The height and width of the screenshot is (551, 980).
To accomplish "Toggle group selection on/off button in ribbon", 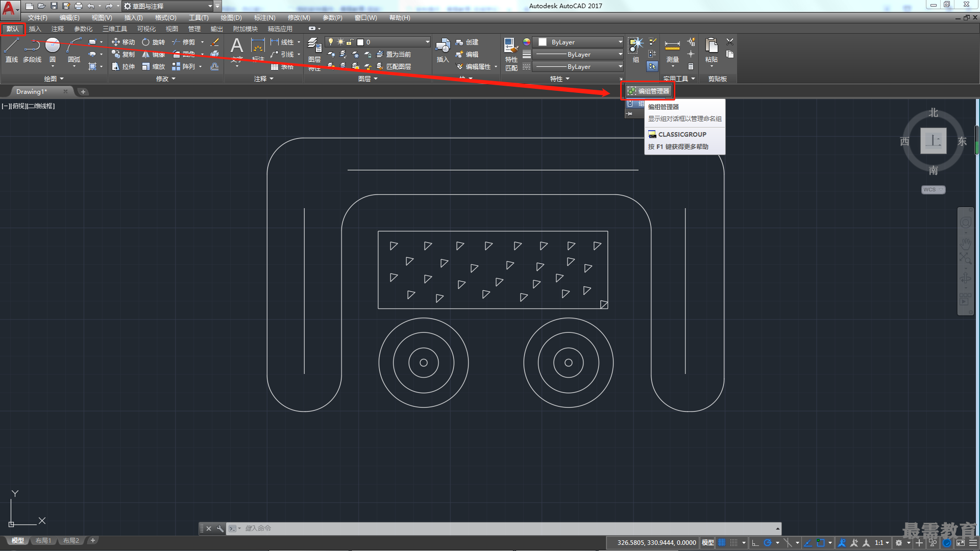I will 652,66.
